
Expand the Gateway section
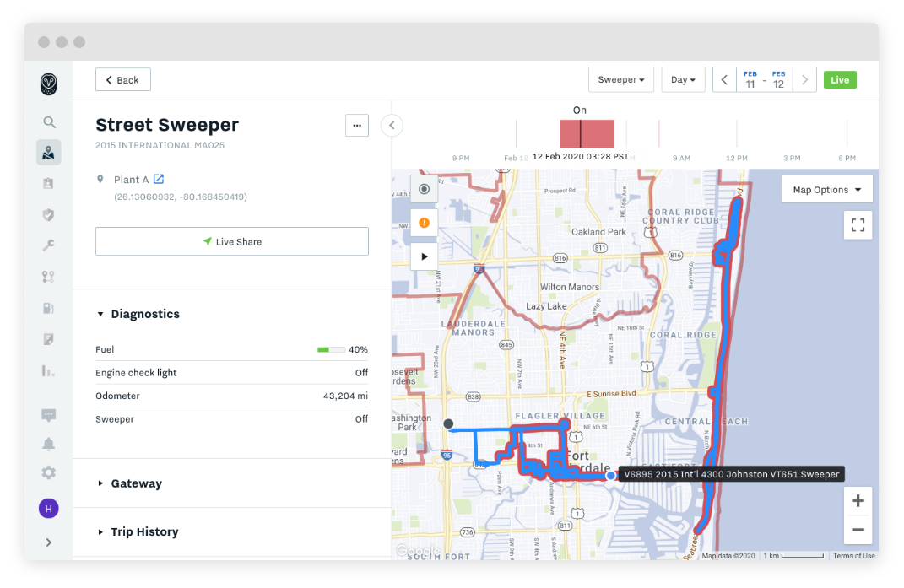tap(130, 483)
